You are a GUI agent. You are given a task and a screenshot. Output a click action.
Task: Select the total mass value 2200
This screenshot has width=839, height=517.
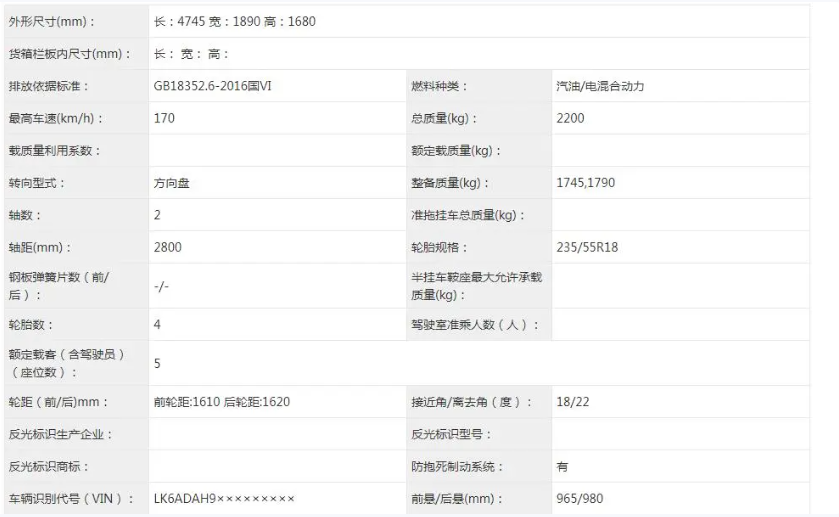(x=570, y=118)
